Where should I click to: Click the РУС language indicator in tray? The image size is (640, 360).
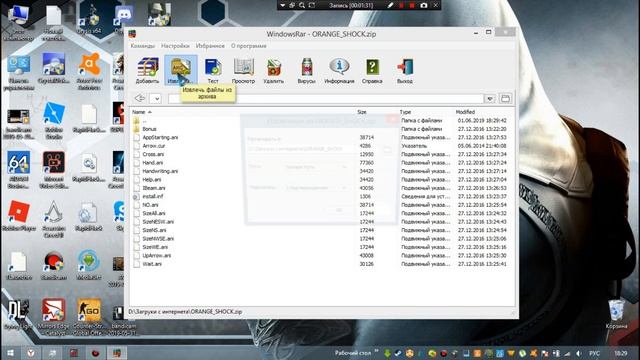[595, 353]
